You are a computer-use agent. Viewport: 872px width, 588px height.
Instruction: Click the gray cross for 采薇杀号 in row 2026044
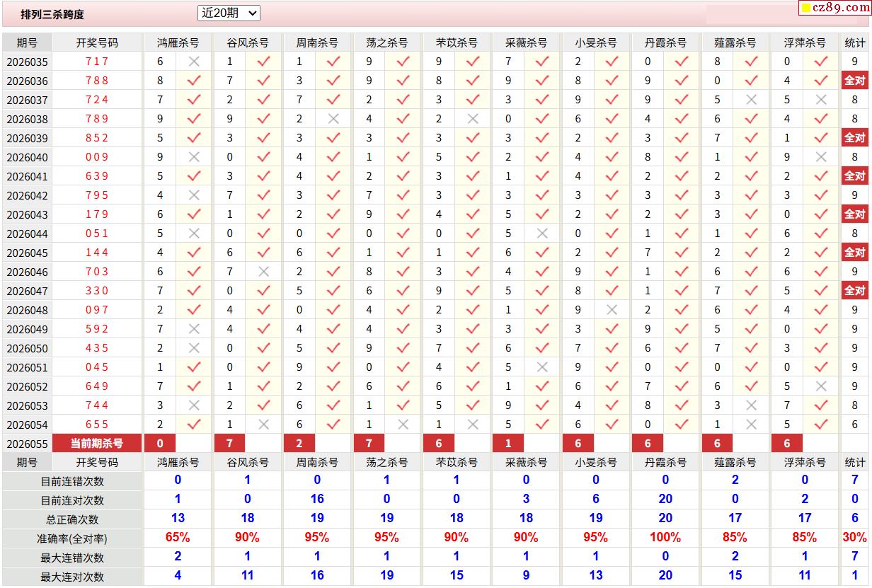pyautogui.click(x=542, y=234)
